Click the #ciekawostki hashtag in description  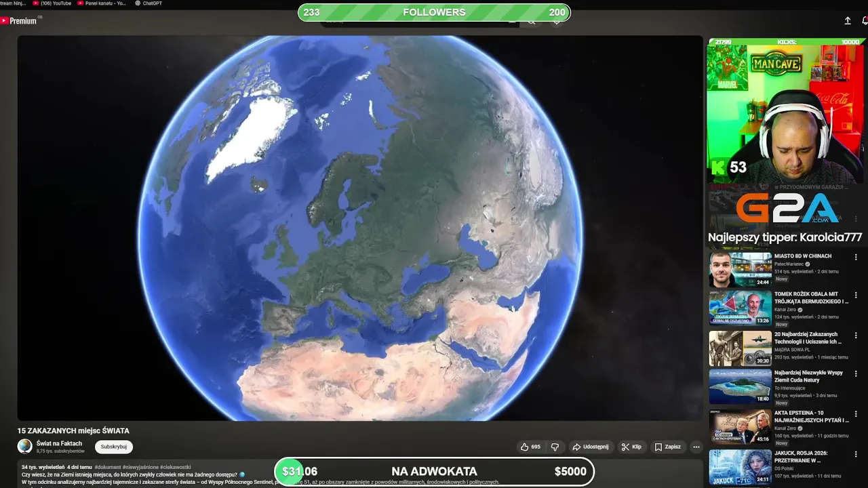click(x=176, y=467)
